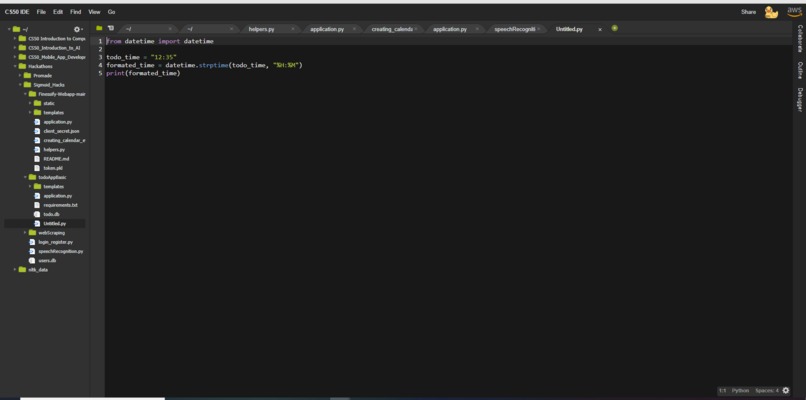
Task: Place cursor in print(formated_time) line
Action: pyautogui.click(x=143, y=74)
